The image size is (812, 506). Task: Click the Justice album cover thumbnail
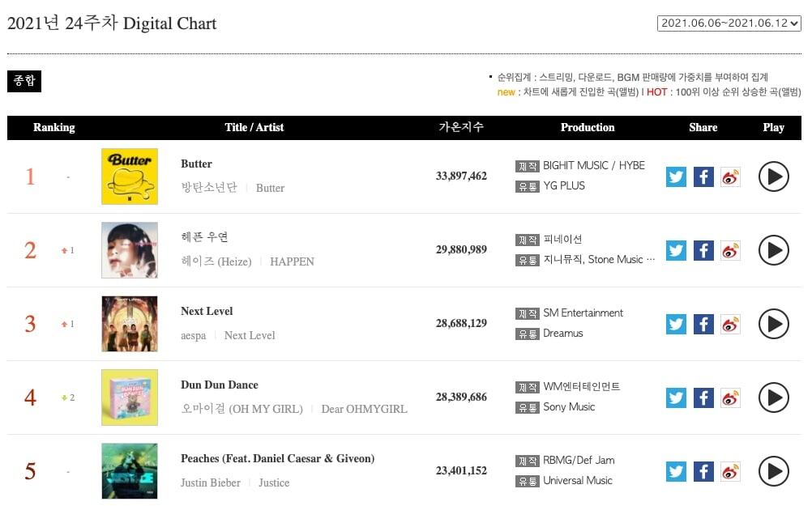(130, 471)
